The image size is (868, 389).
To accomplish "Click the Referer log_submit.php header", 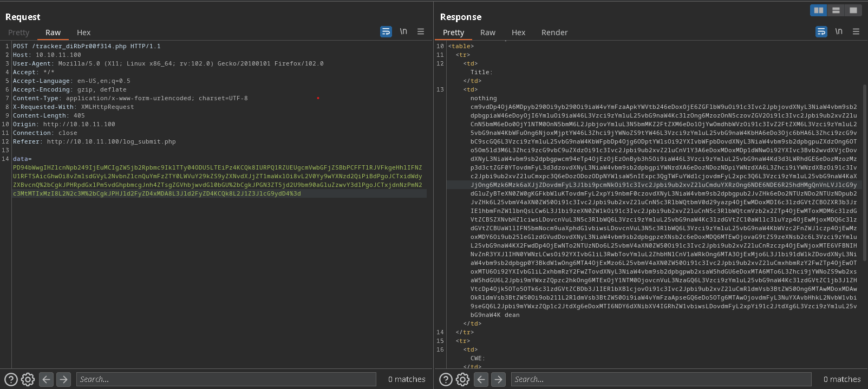I will tap(94, 141).
